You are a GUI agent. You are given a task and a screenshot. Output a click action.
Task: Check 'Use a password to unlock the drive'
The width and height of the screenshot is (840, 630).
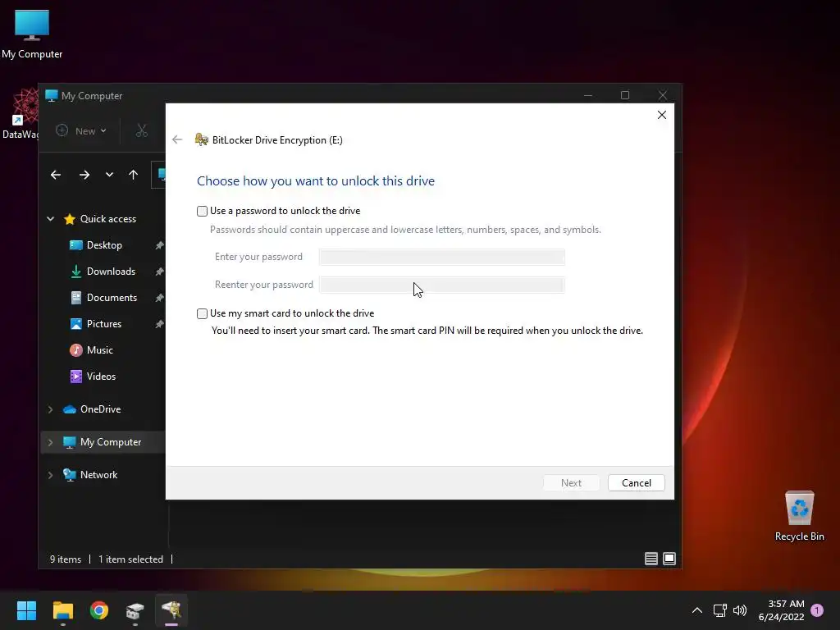pos(202,211)
